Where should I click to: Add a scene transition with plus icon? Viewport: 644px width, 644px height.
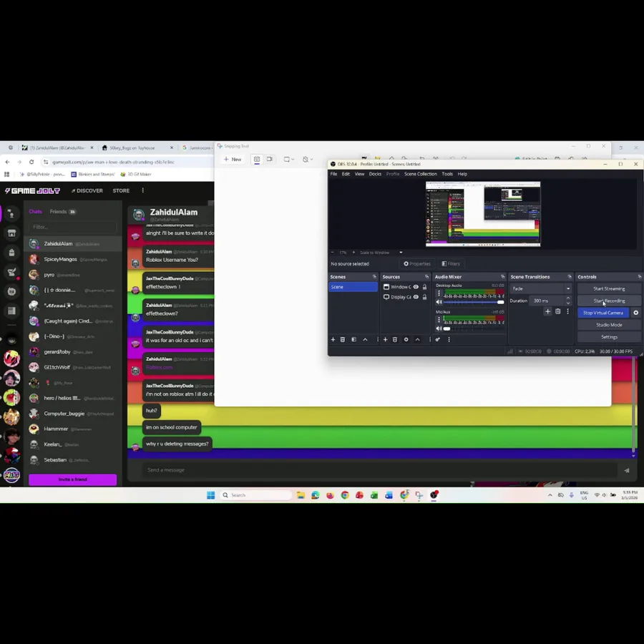coord(547,312)
